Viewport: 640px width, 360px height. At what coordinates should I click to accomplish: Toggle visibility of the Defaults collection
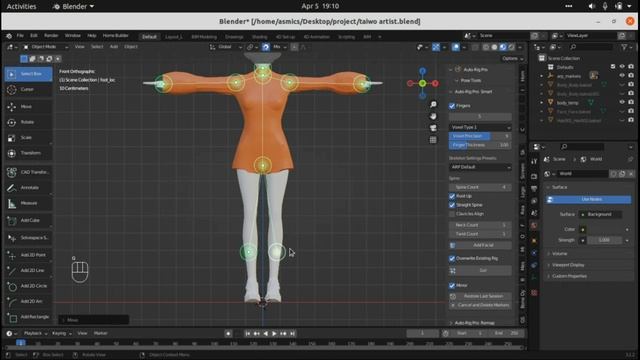tap(622, 67)
